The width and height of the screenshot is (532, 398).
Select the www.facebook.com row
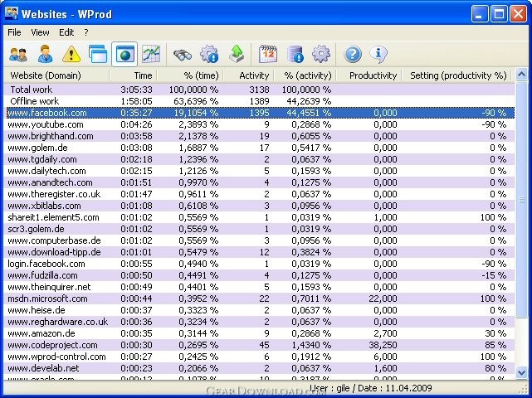(260, 113)
